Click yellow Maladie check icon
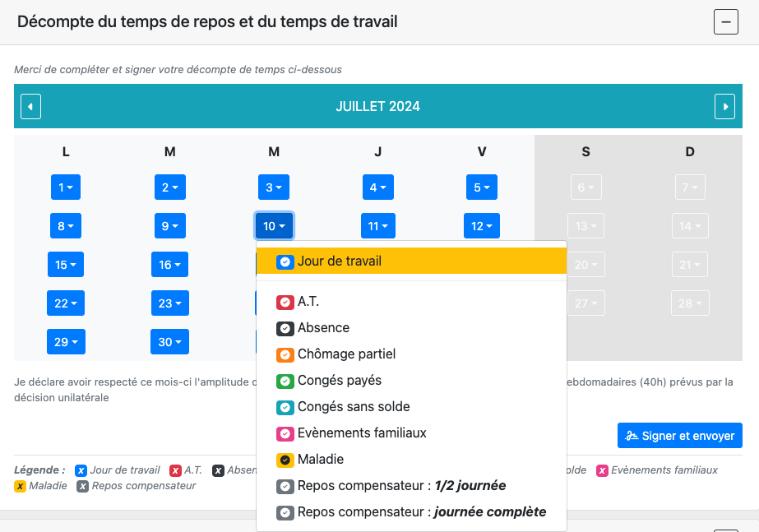759x532 pixels. [x=285, y=460]
